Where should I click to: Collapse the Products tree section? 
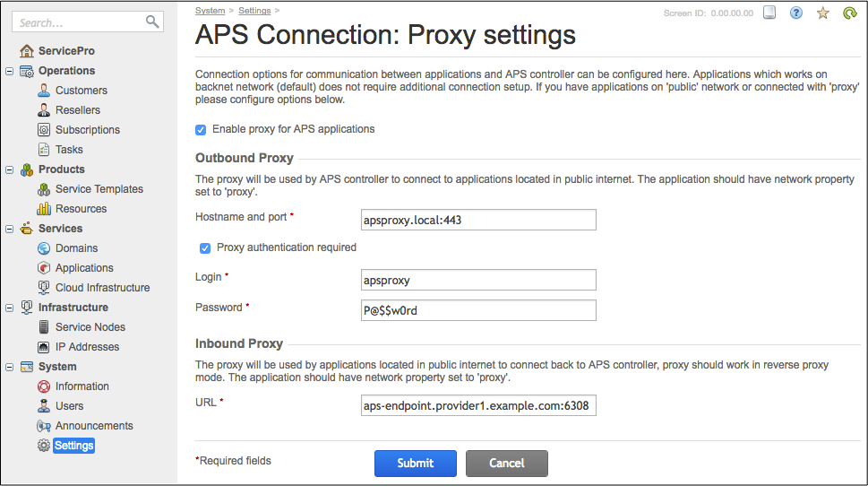[10, 169]
